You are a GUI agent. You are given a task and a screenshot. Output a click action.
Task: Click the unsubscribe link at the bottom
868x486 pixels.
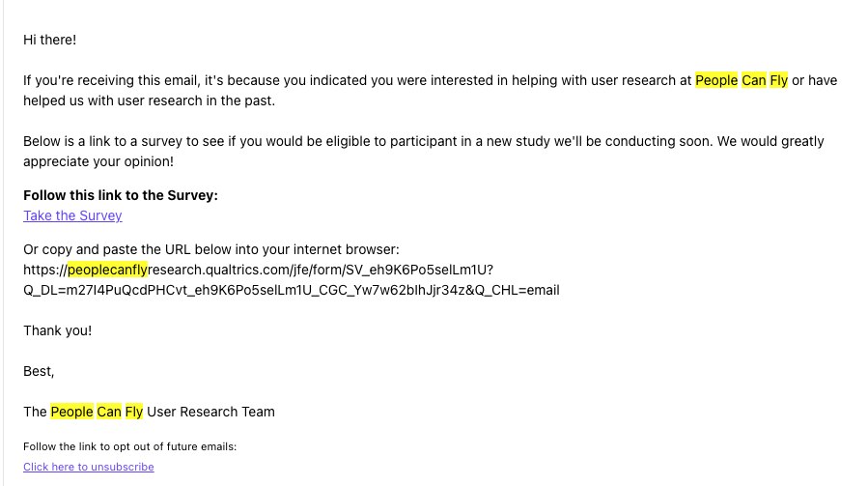89,467
